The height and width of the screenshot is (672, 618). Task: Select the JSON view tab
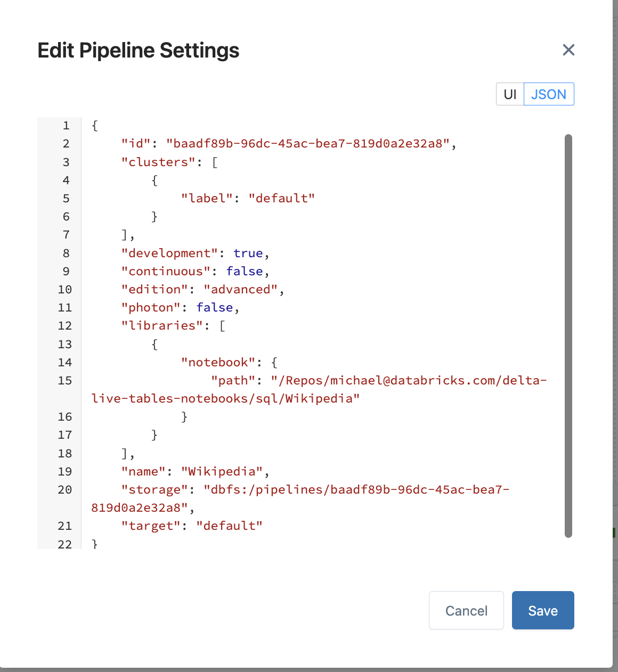point(548,94)
